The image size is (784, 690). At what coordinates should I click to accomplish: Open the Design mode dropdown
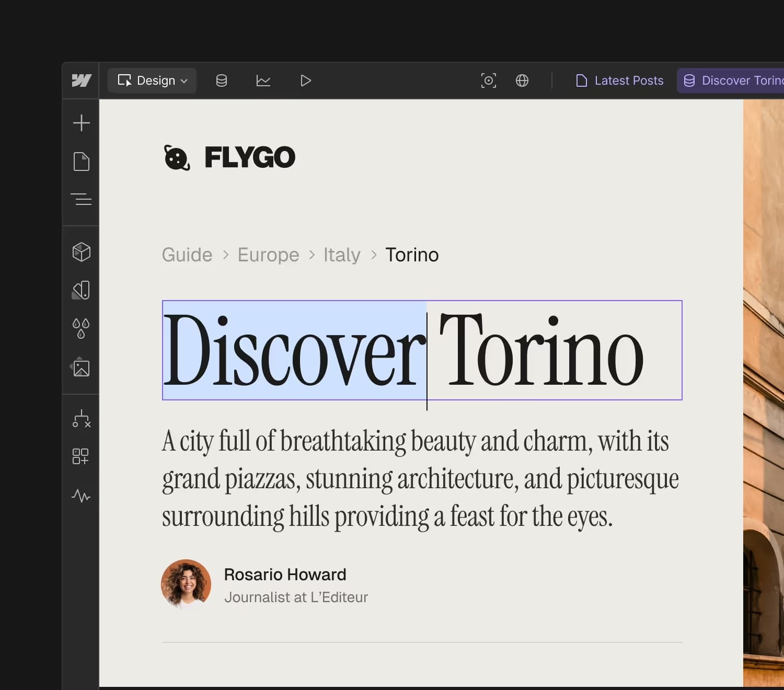(152, 80)
